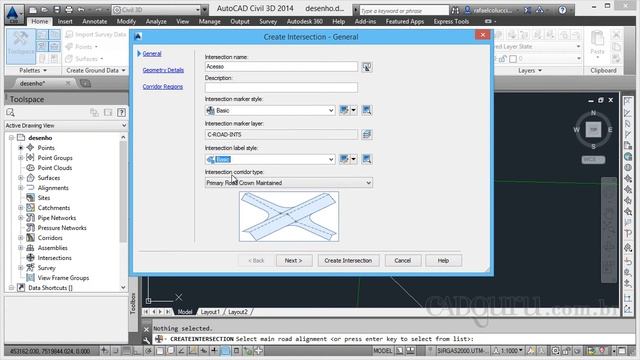This screenshot has height=360, width=640.
Task: Click the Next button in dialog
Action: tap(294, 260)
